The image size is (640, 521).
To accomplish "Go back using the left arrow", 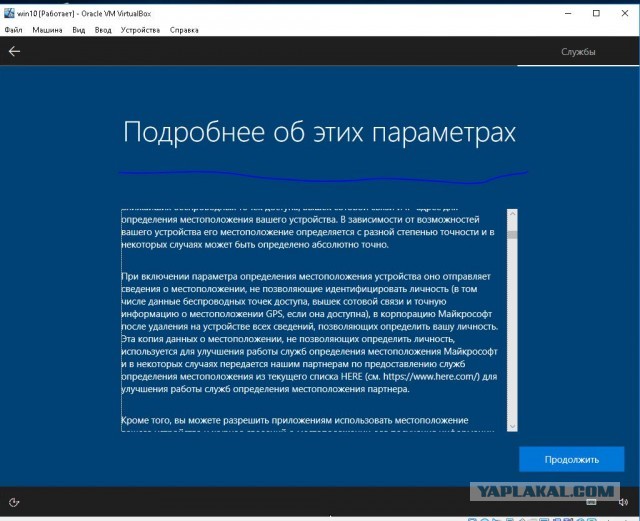I will pyautogui.click(x=14, y=51).
